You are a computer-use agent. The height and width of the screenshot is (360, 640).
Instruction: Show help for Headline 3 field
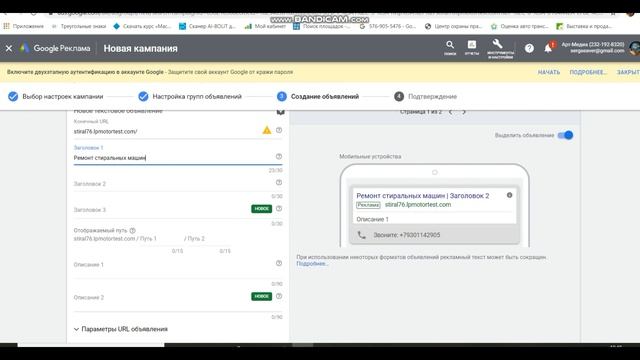coord(279,209)
